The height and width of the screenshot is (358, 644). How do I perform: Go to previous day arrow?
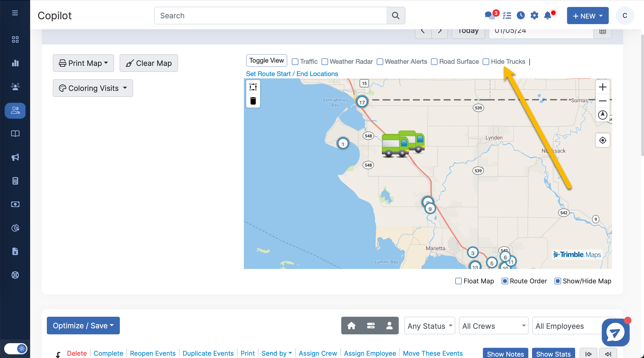click(423, 32)
